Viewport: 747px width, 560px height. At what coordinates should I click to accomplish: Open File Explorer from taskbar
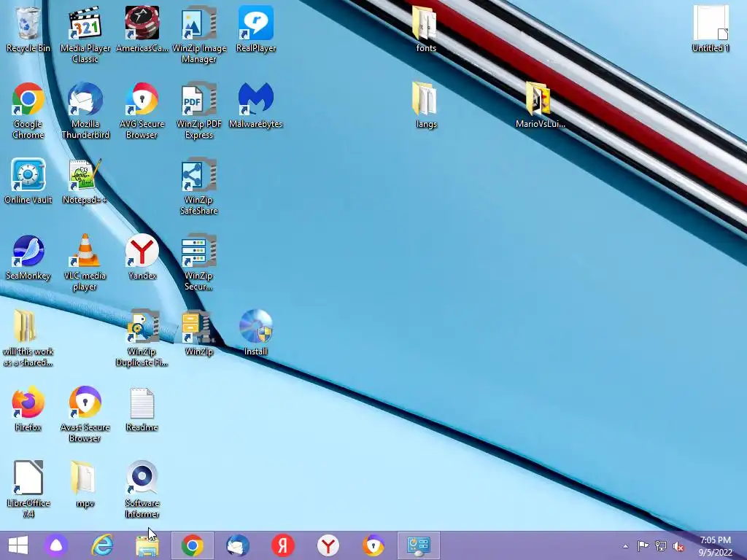coord(147,545)
